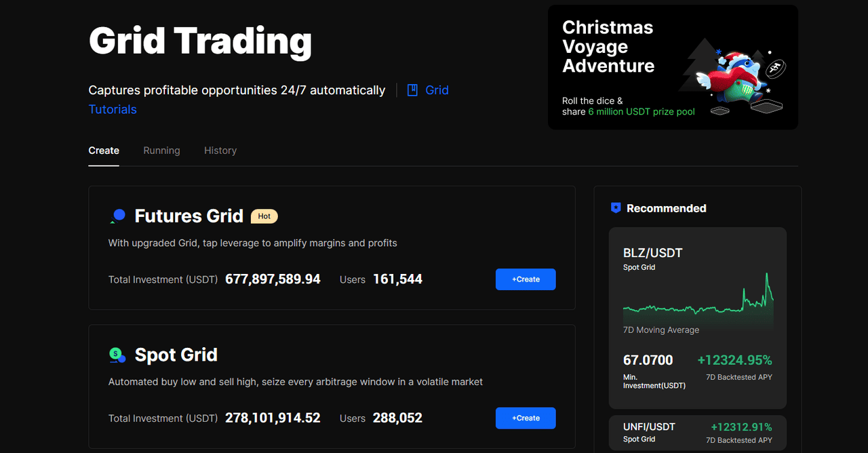Click the Hot badge next to Futures Grid
868x453 pixels.
point(264,216)
